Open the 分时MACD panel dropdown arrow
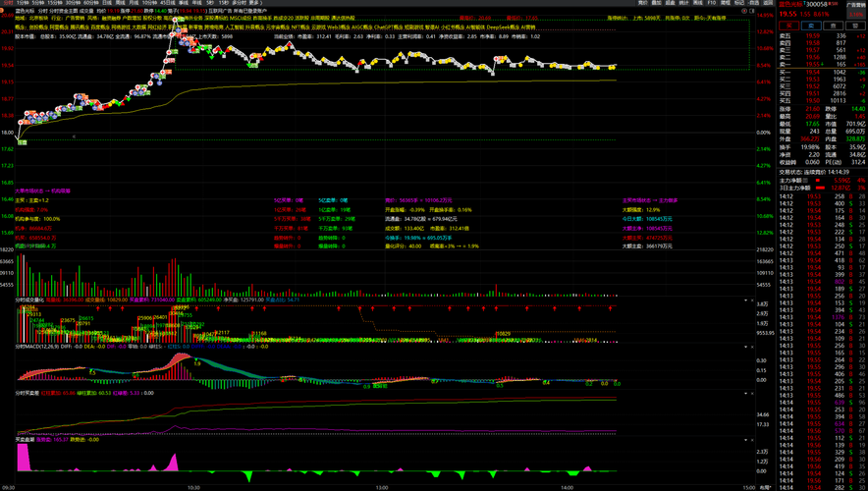Screen dimensions: 868x491 click(745, 347)
